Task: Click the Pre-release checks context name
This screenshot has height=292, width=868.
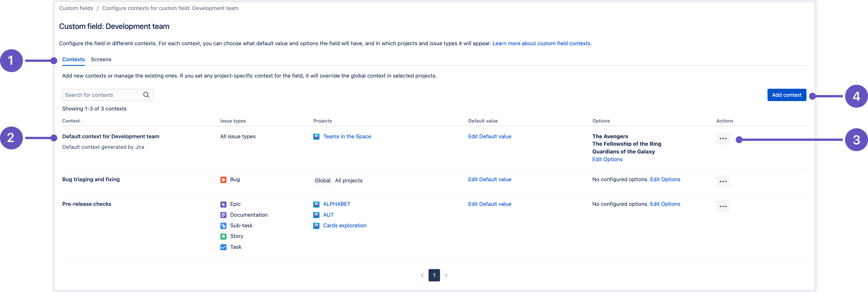Action: tap(86, 204)
